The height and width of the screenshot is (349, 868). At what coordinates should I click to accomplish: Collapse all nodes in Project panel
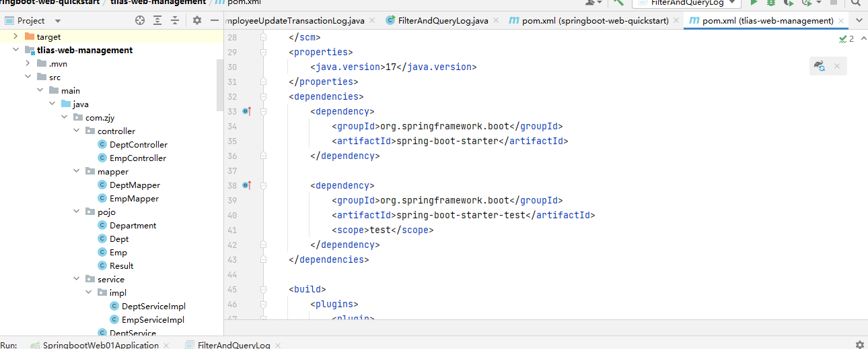(x=175, y=21)
